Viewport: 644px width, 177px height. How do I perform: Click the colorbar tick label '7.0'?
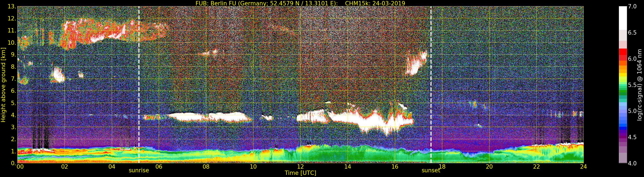[x=632, y=6]
